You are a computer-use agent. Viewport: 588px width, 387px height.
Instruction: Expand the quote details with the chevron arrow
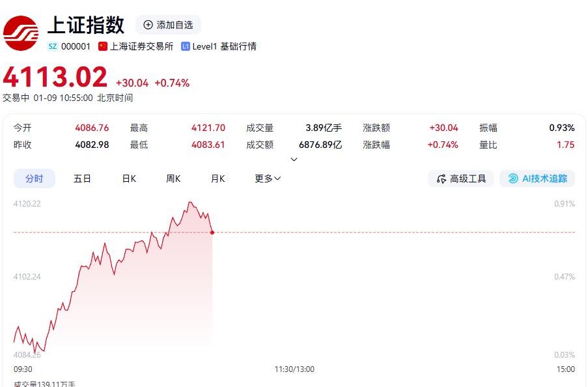tap(294, 158)
